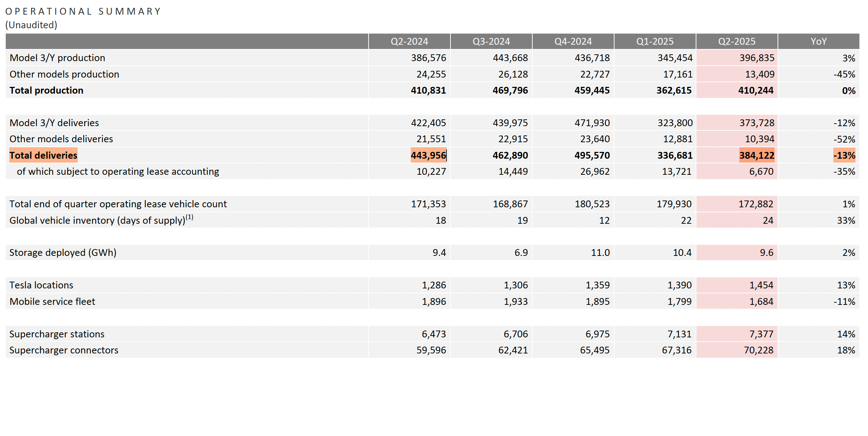Click the (Unaudited) subtitle text
The height and width of the screenshot is (436, 868).
[x=31, y=25]
